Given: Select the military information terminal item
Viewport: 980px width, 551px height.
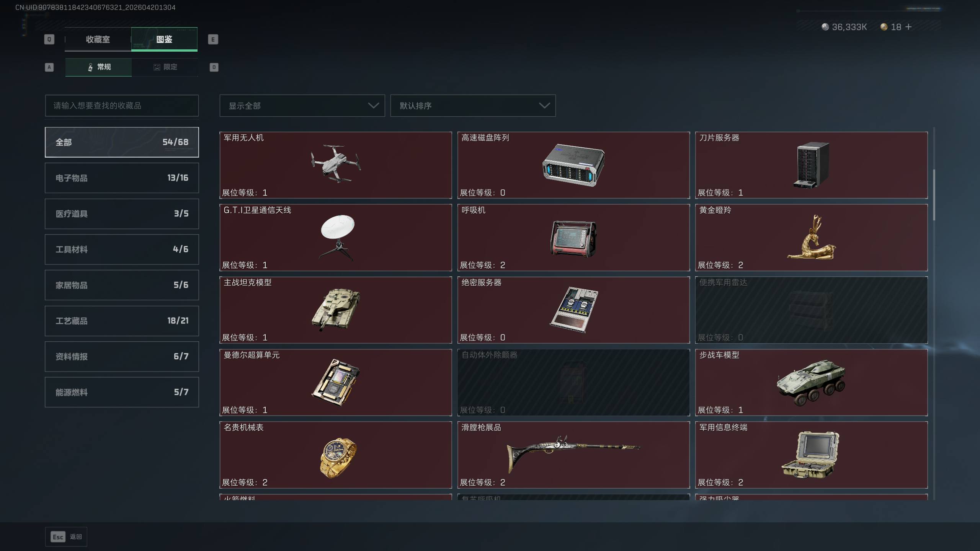Looking at the screenshot, I should point(811,455).
